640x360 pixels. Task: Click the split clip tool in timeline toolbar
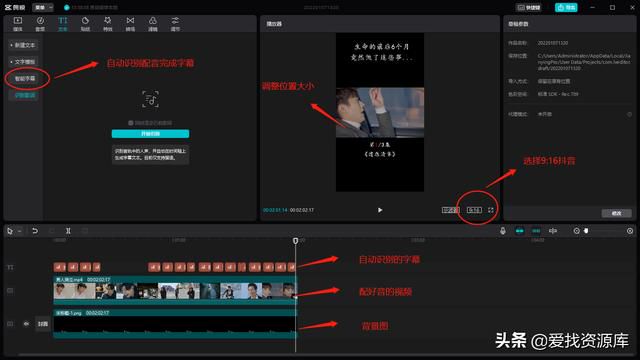(68, 231)
